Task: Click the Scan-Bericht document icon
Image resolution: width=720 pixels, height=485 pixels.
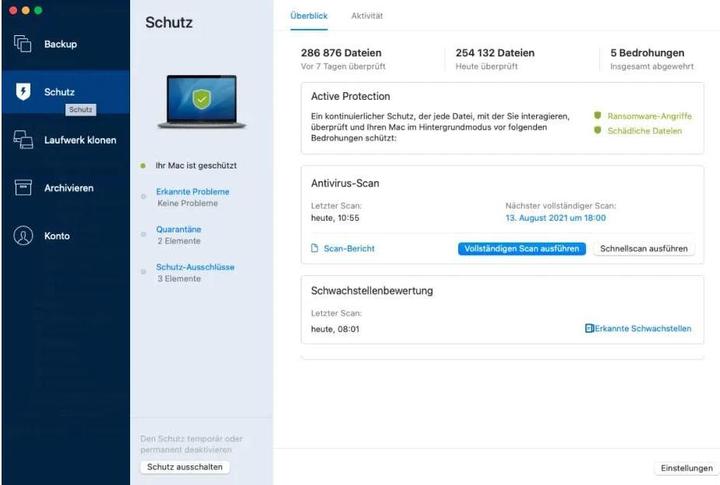Action: 315,248
